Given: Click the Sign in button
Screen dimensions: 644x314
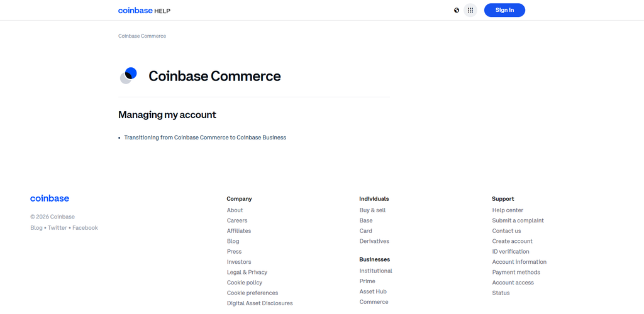Looking at the screenshot, I should 504,10.
